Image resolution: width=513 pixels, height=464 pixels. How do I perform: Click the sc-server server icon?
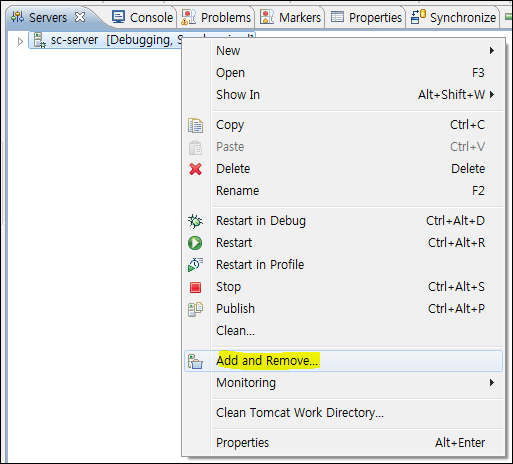click(x=40, y=40)
